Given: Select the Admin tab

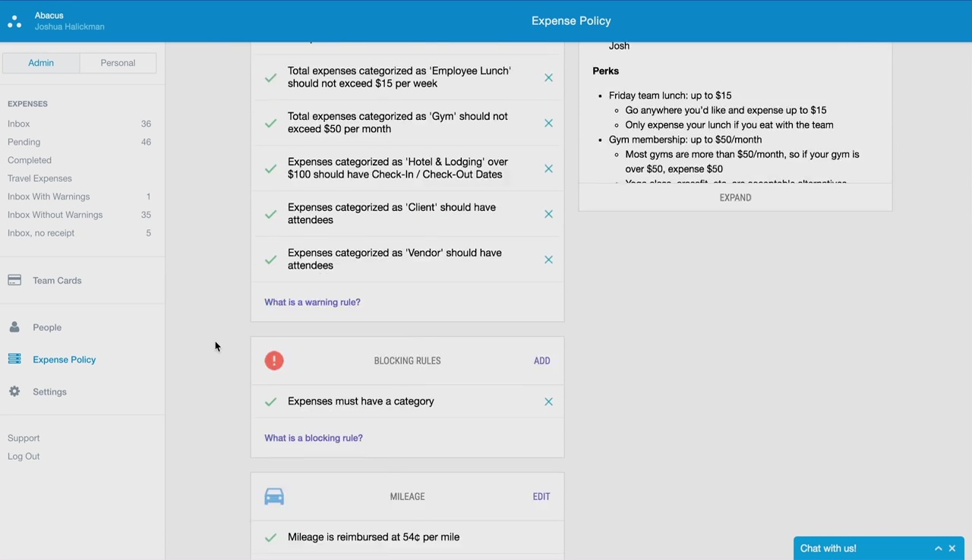Looking at the screenshot, I should pos(41,63).
